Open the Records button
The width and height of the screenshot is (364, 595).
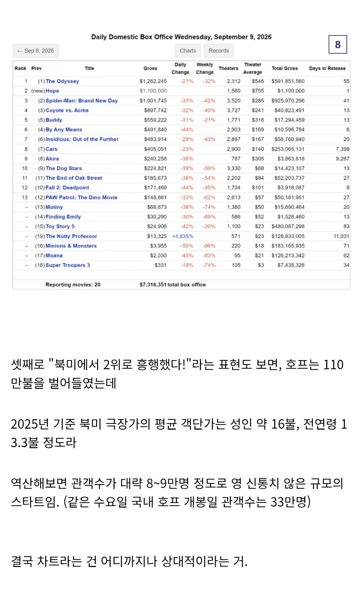click(218, 51)
